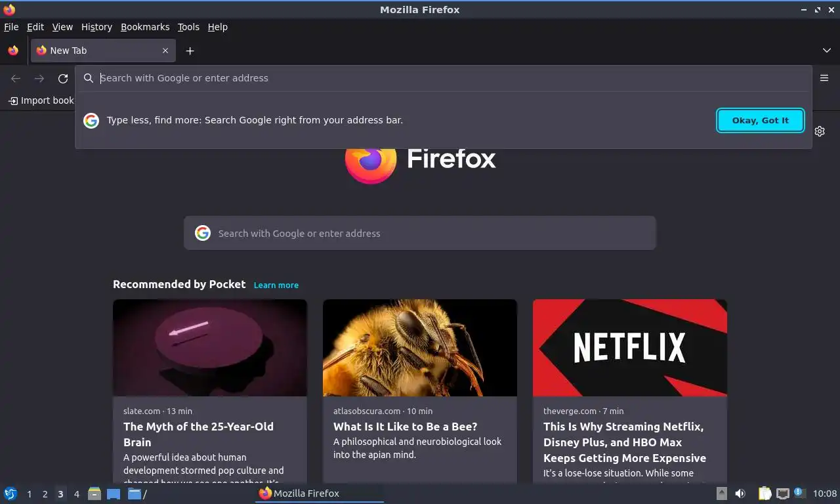
Task: Open the 25-Year-Old Brain article thumbnail
Action: [210, 348]
